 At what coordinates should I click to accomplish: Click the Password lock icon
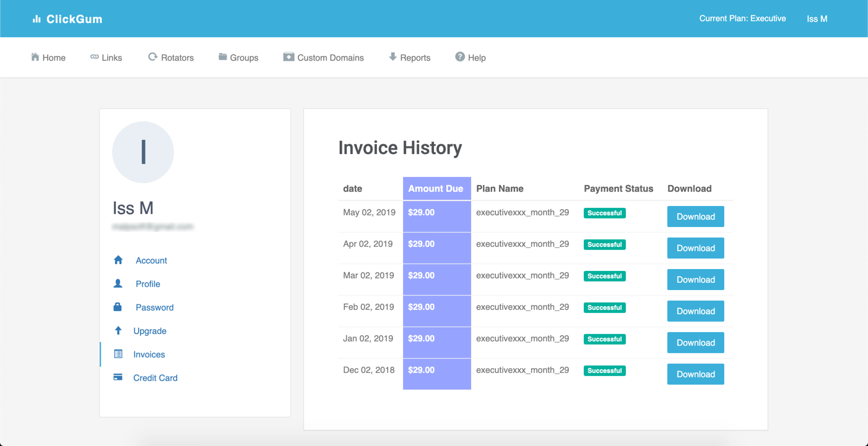point(118,307)
